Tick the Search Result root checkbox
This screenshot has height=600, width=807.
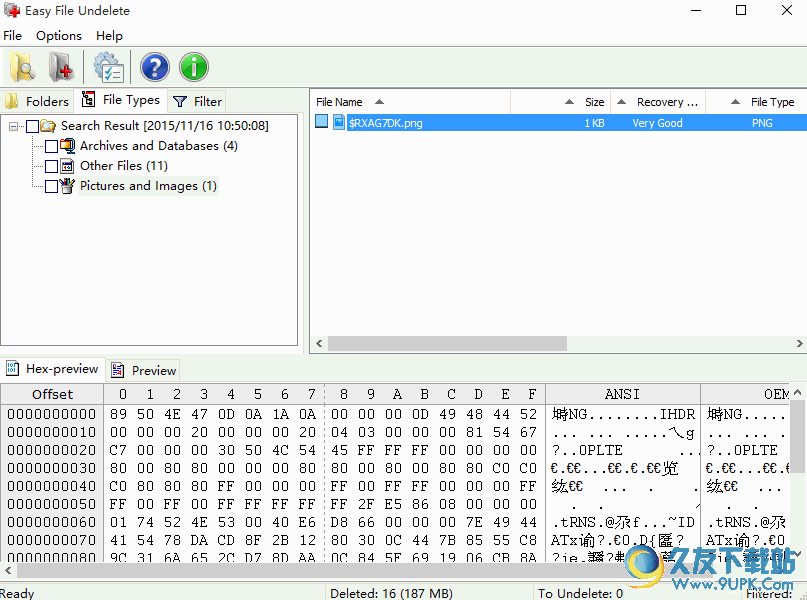tap(32, 126)
